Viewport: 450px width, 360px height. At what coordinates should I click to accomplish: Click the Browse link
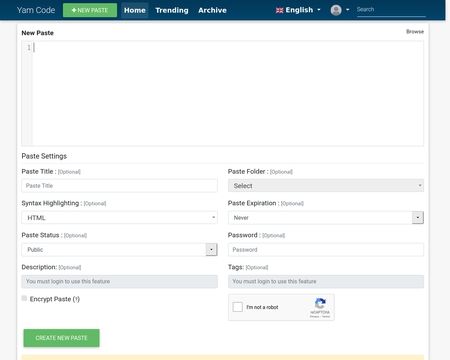click(x=415, y=32)
